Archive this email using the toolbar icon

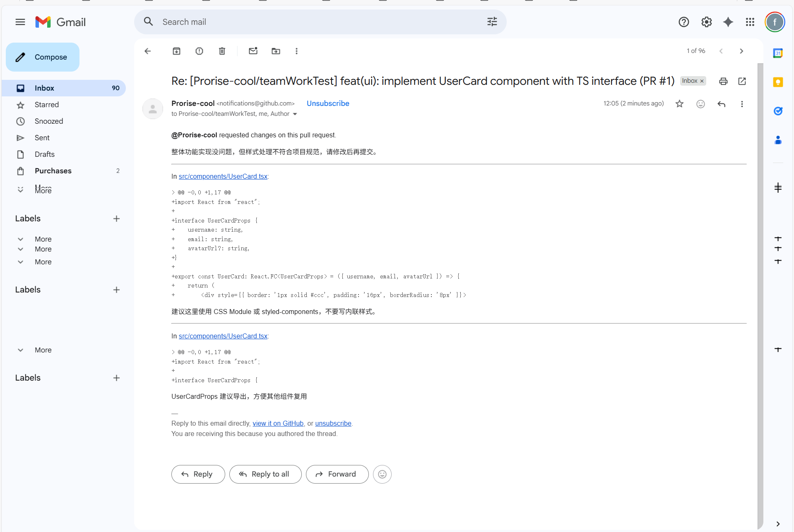176,51
